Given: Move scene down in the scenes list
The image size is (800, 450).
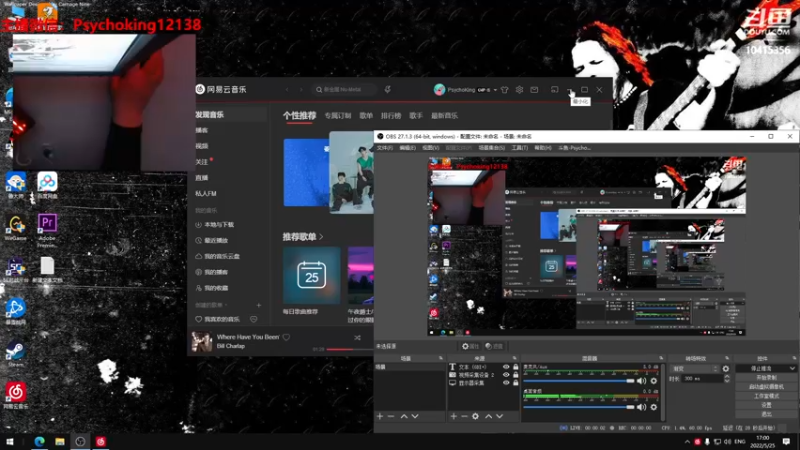Looking at the screenshot, I should pyautogui.click(x=415, y=416).
